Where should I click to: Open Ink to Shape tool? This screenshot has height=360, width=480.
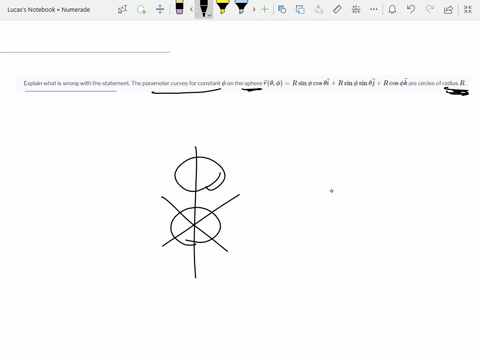300,9
